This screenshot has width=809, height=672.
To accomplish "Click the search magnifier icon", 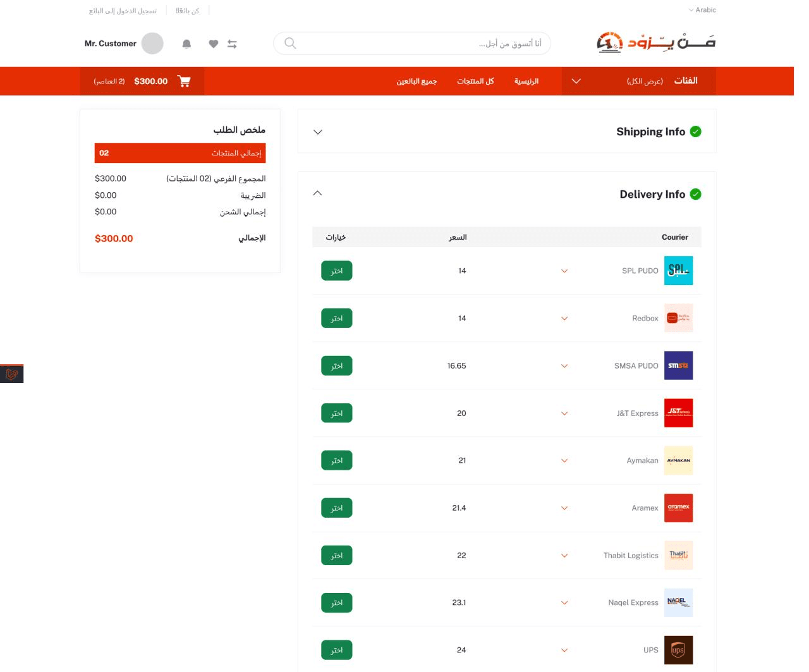I will click(x=290, y=43).
